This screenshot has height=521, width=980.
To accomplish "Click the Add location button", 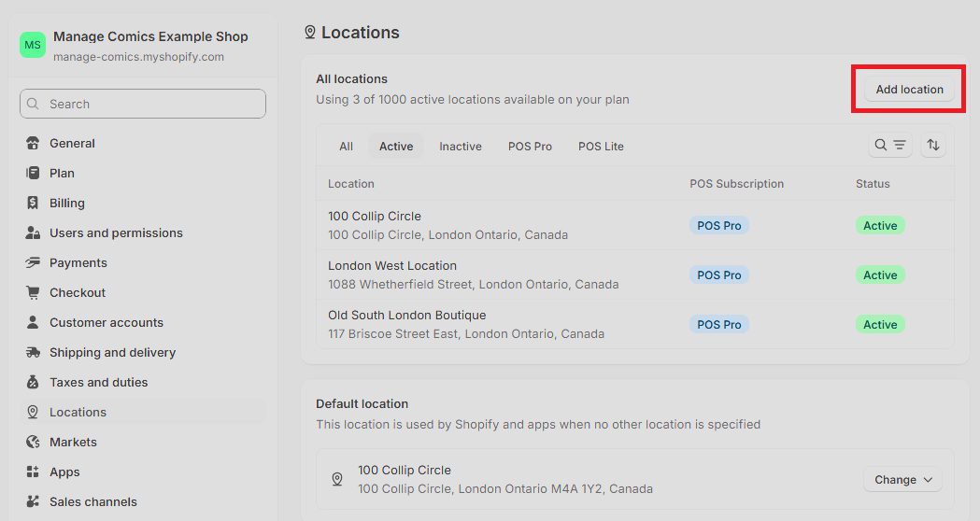I will [909, 90].
